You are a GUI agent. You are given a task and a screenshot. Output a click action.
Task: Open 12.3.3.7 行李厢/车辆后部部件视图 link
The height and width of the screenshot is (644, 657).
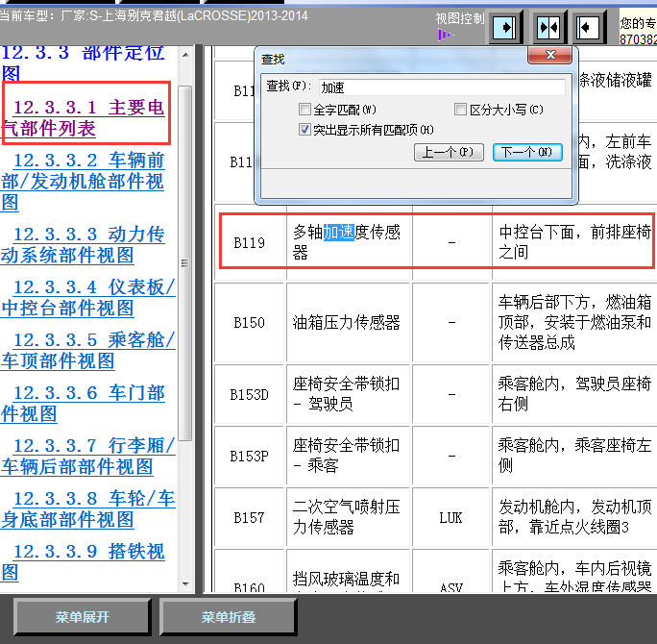click(88, 456)
